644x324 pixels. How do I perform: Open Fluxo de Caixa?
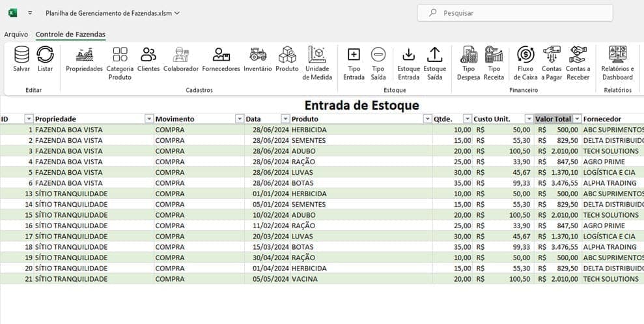[x=525, y=63]
